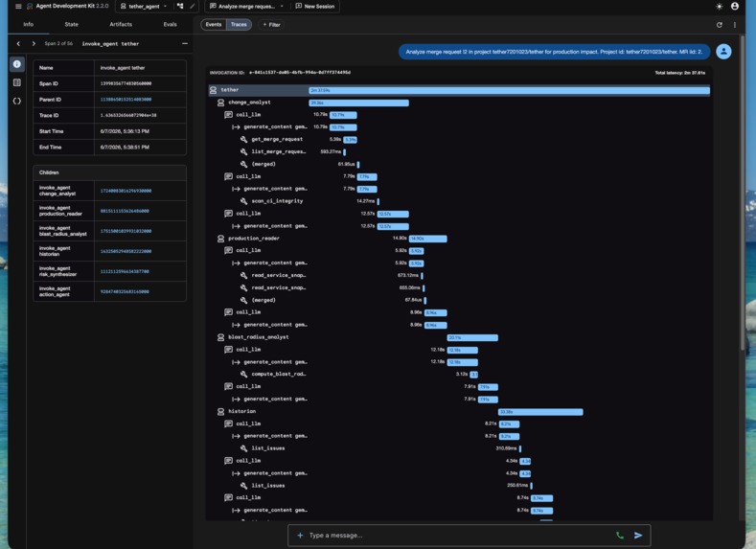Select the root tether span row
The image size is (756, 549).
459,90
